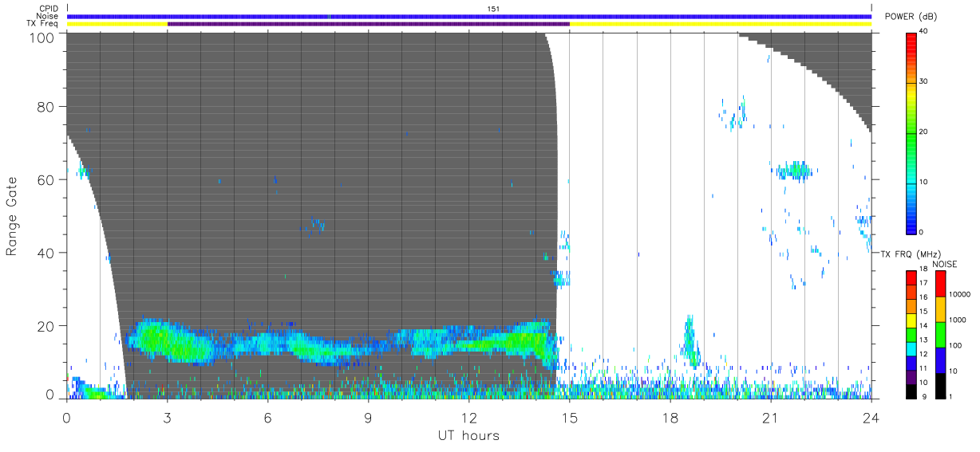Click the CPID row label
Screen dimensions: 980x452
tap(49, 8)
